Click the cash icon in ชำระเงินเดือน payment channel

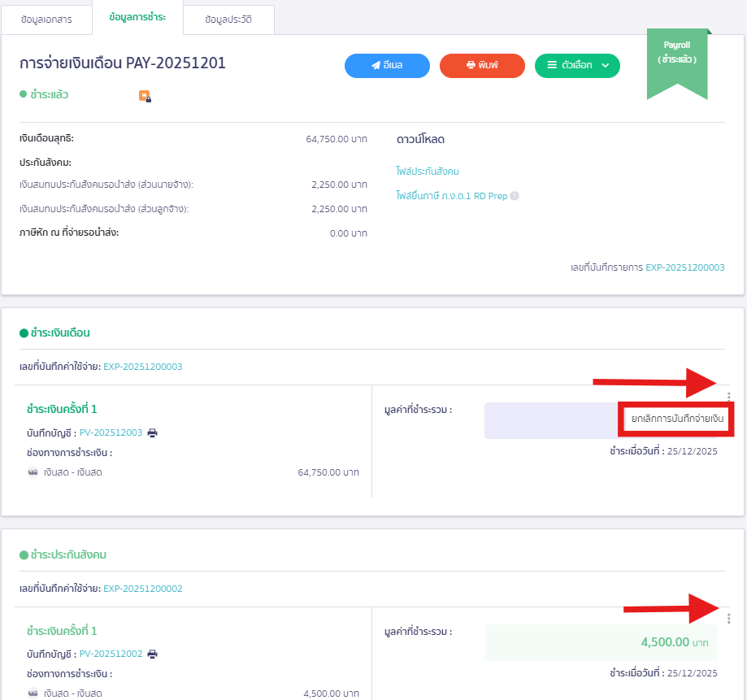(x=33, y=472)
